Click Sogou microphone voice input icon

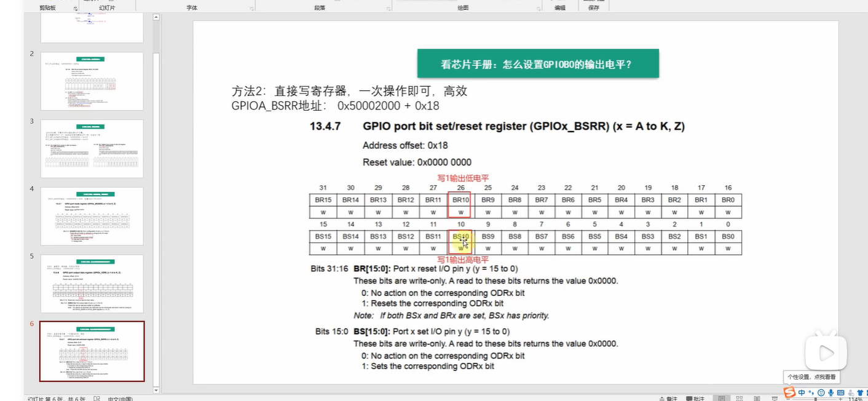[x=831, y=392]
